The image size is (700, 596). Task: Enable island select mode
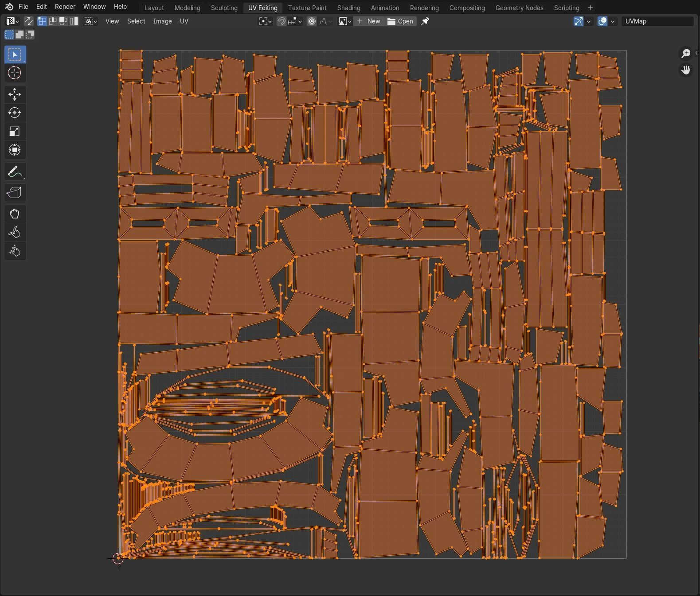[x=74, y=21]
